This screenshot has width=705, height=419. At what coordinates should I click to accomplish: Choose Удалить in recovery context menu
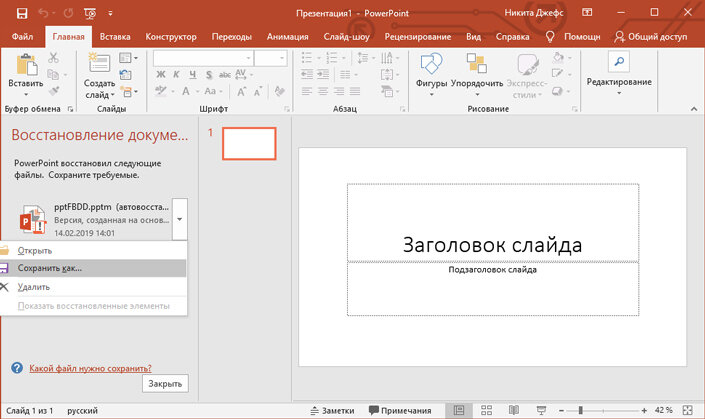pyautogui.click(x=94, y=287)
